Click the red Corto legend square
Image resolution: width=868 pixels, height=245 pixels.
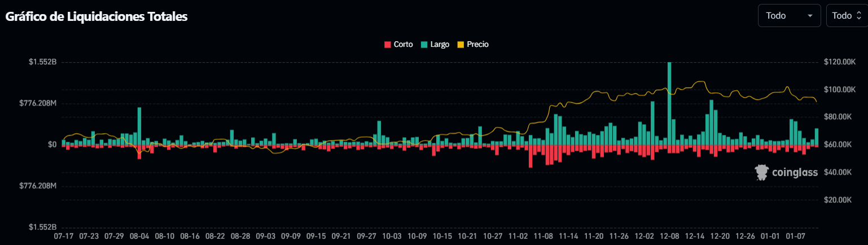[387, 45]
